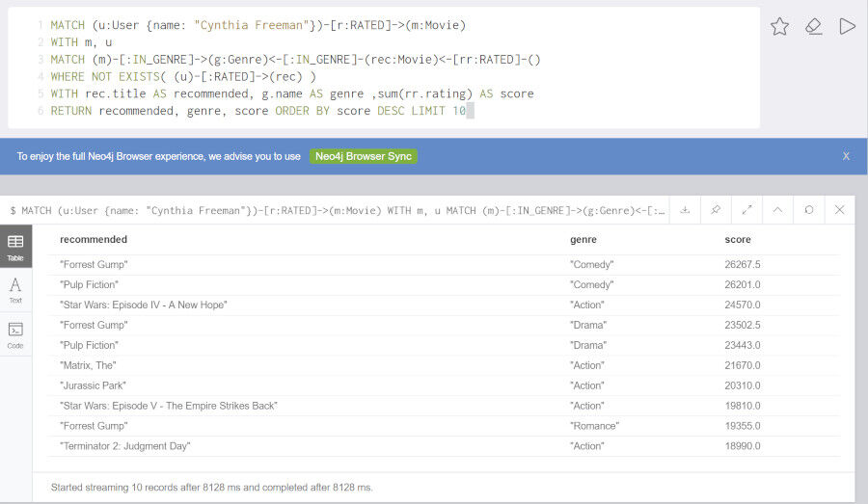
Task: Click sum(rr.rating) in editor line 5
Action: point(425,94)
